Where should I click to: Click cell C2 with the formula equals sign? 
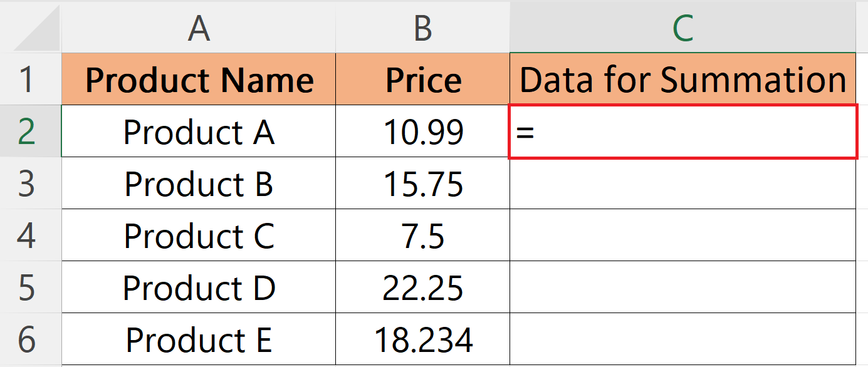(x=683, y=132)
